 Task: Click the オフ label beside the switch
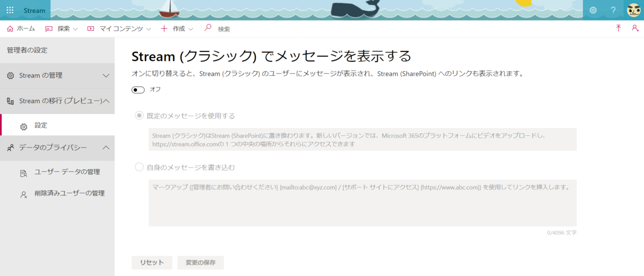[155, 90]
